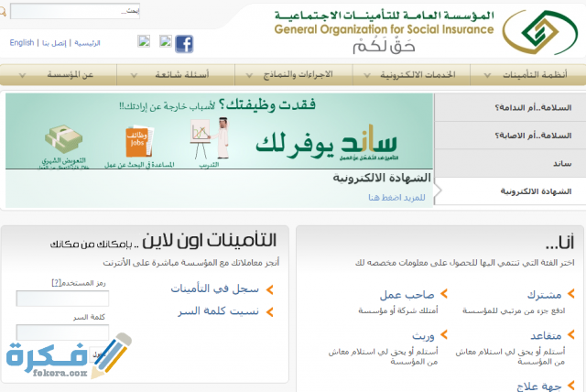Click the orange jobs booklet icon

[x=139, y=141]
